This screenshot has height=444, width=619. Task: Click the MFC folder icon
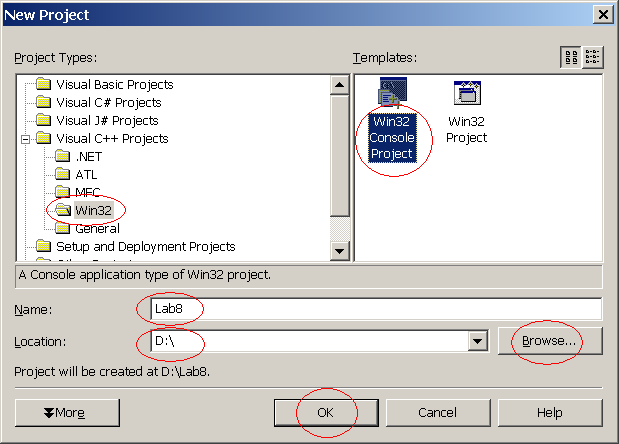pyautogui.click(x=62, y=192)
